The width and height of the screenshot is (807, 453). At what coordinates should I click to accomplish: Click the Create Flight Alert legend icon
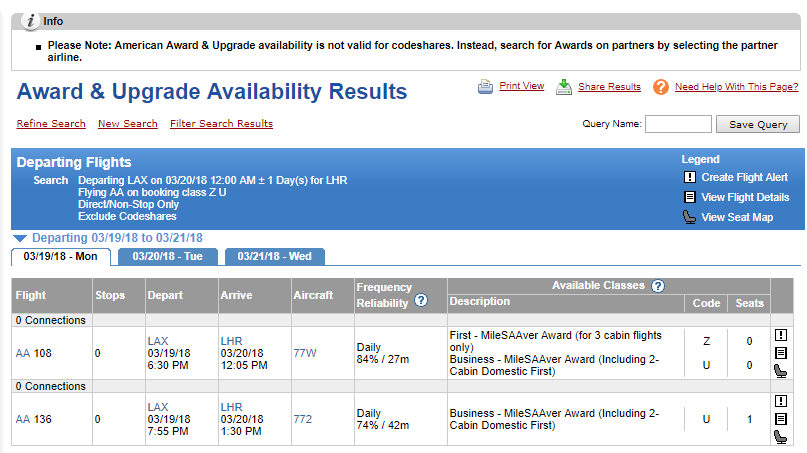pyautogui.click(x=689, y=177)
